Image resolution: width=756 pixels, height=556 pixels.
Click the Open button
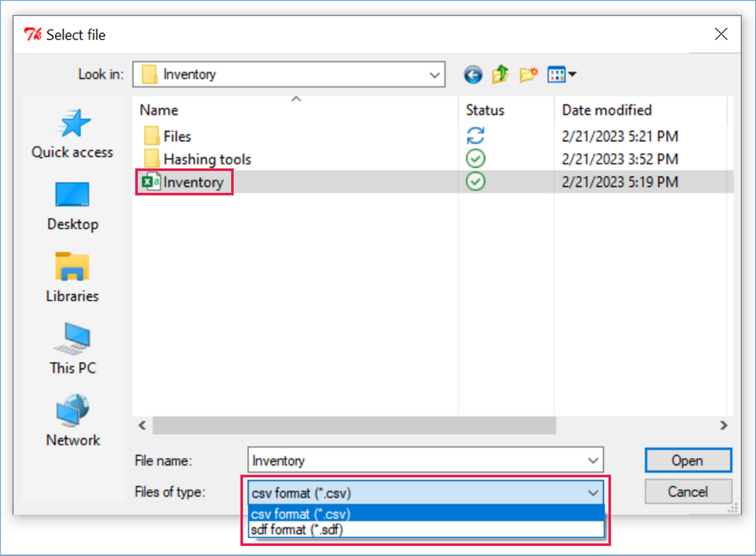pyautogui.click(x=687, y=460)
